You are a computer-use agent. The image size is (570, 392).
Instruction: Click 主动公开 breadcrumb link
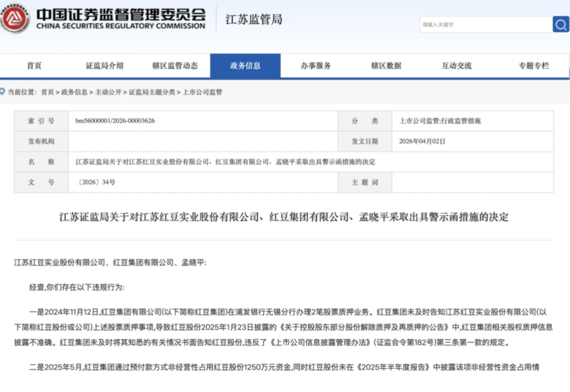coord(108,92)
